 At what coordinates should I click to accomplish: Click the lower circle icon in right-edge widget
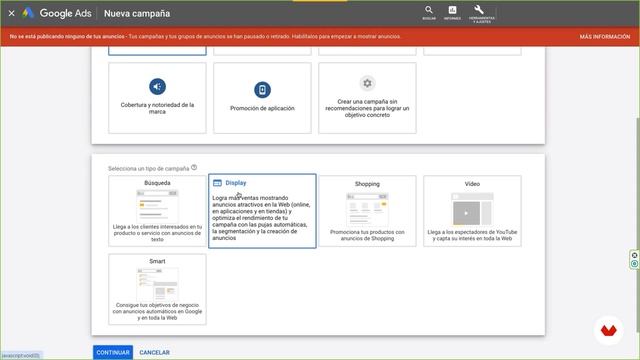point(634,264)
